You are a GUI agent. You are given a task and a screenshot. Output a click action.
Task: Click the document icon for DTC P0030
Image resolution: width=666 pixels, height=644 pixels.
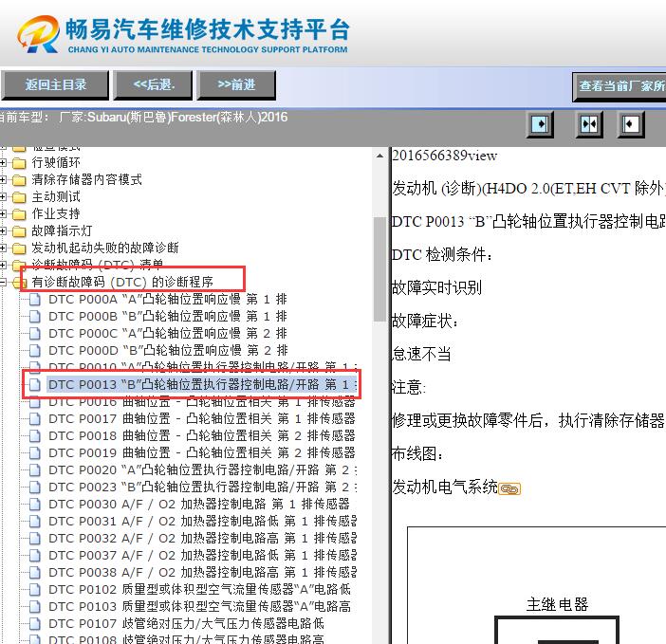pyautogui.click(x=35, y=504)
